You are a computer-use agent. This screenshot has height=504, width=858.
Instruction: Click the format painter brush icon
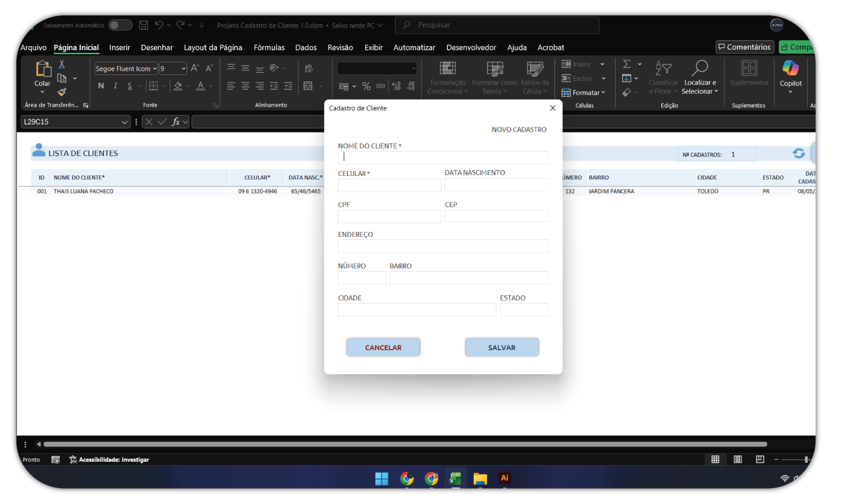(x=62, y=92)
